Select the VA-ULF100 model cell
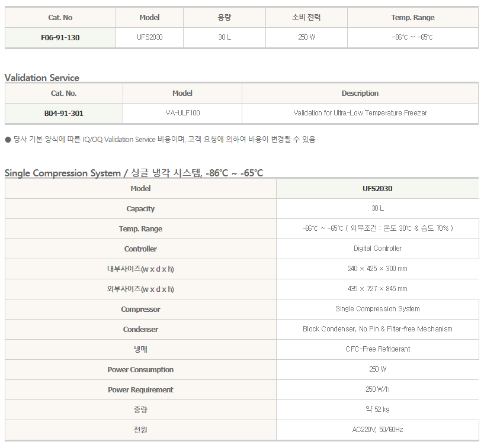 [182, 113]
